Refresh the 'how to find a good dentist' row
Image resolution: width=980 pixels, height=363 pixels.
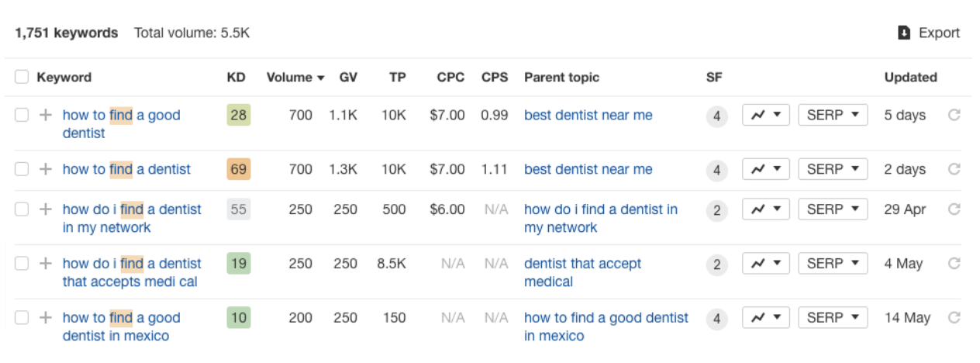(x=954, y=115)
